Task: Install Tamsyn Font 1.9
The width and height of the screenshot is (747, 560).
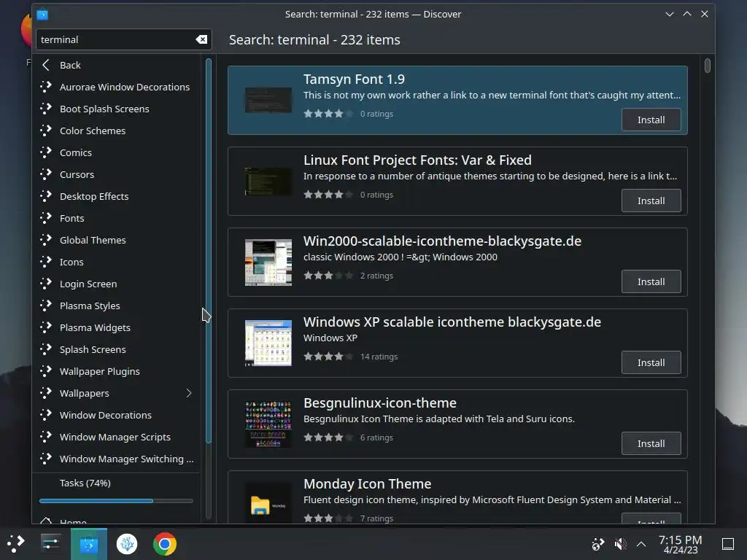Action: tap(651, 120)
